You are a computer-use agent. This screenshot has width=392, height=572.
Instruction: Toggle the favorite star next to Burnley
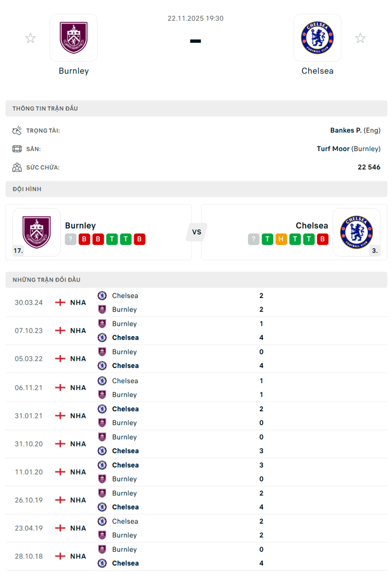coord(30,38)
